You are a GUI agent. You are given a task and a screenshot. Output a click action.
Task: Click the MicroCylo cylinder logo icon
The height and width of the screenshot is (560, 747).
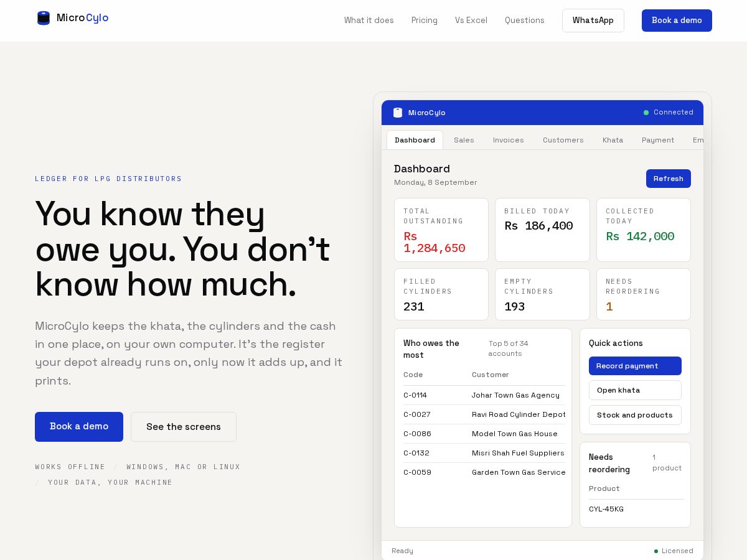click(44, 18)
